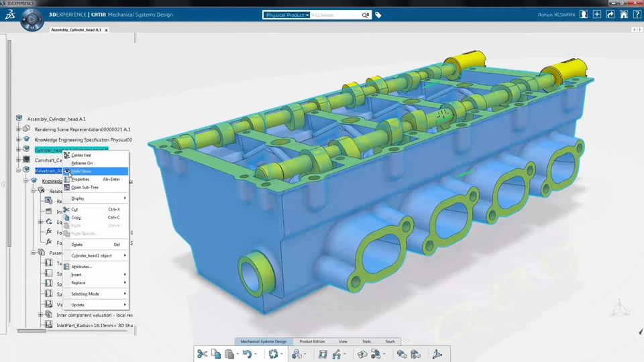Click the Undo arrow tool
The height and width of the screenshot is (362, 644).
(x=247, y=354)
